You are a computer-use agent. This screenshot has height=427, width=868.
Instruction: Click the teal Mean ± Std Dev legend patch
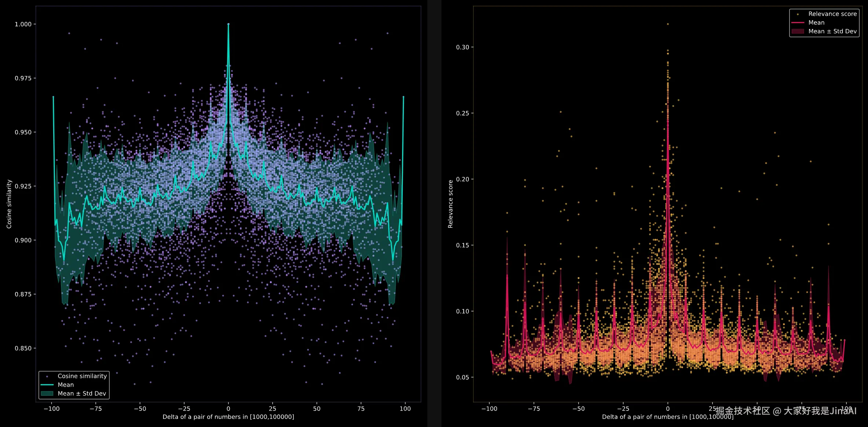[x=47, y=394]
